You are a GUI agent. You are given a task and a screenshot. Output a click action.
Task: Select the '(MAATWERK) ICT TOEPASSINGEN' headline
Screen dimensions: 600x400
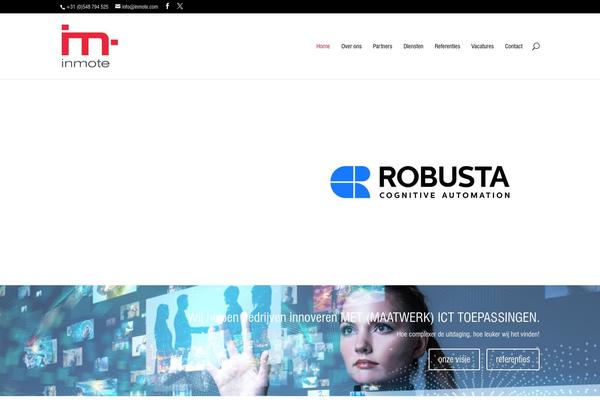[453, 318]
